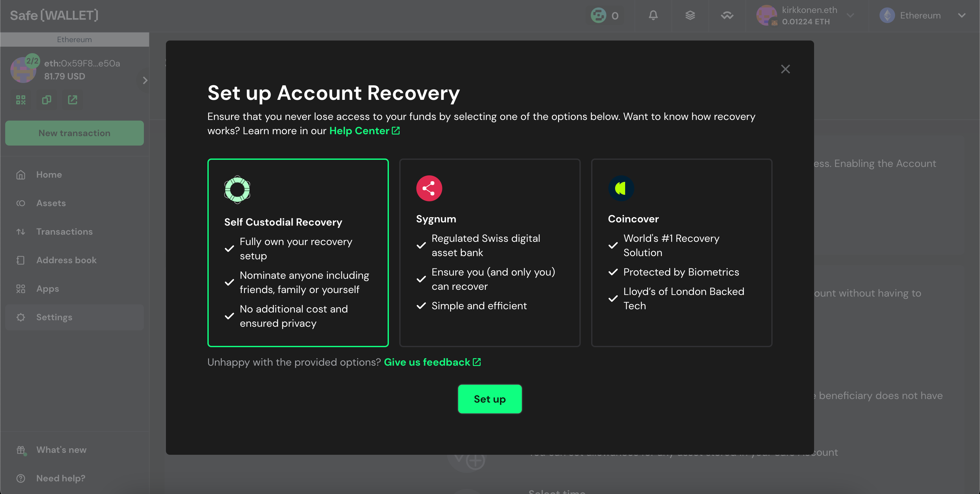This screenshot has height=494, width=980.
Task: Show QR code for Safe address
Action: pyautogui.click(x=20, y=100)
